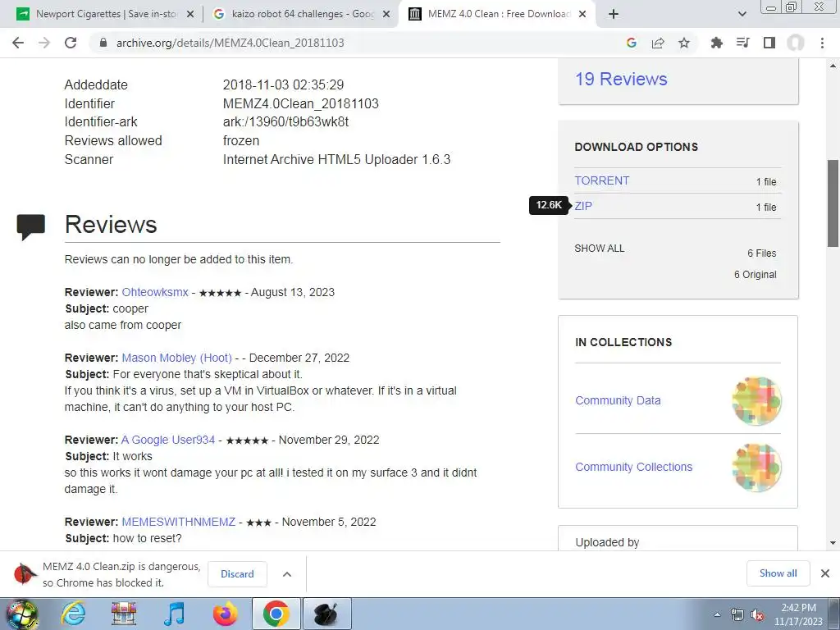Open the music note app in taskbar
The width and height of the screenshot is (840, 630).
174,614
